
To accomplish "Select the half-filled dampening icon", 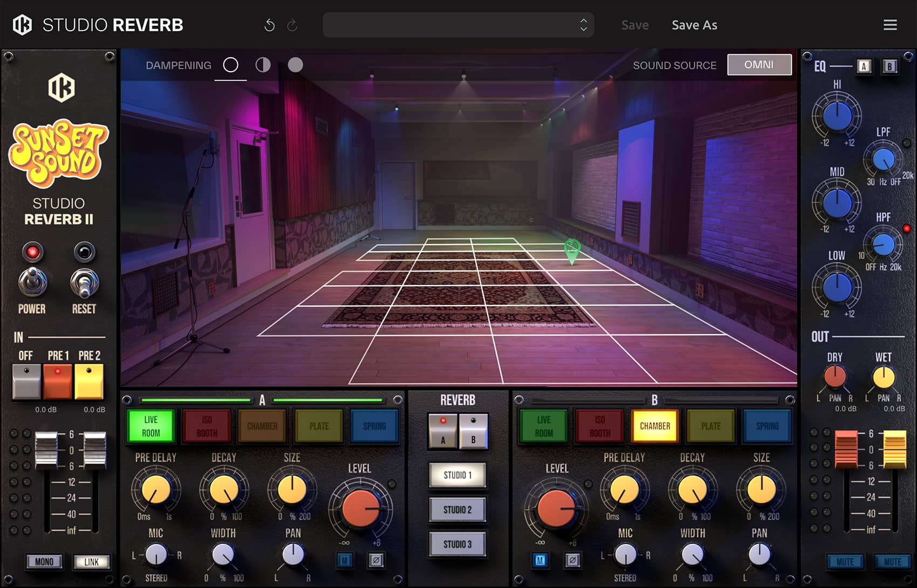I will (263, 65).
